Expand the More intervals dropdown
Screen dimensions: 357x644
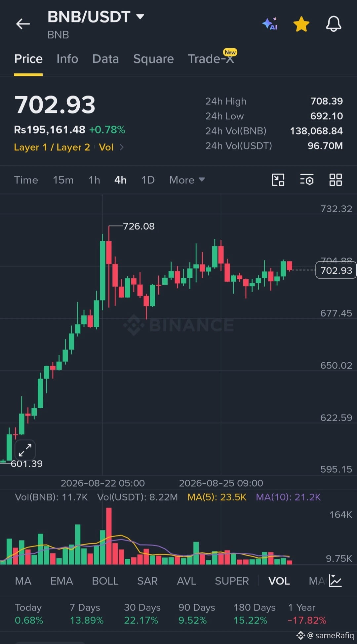pos(187,180)
